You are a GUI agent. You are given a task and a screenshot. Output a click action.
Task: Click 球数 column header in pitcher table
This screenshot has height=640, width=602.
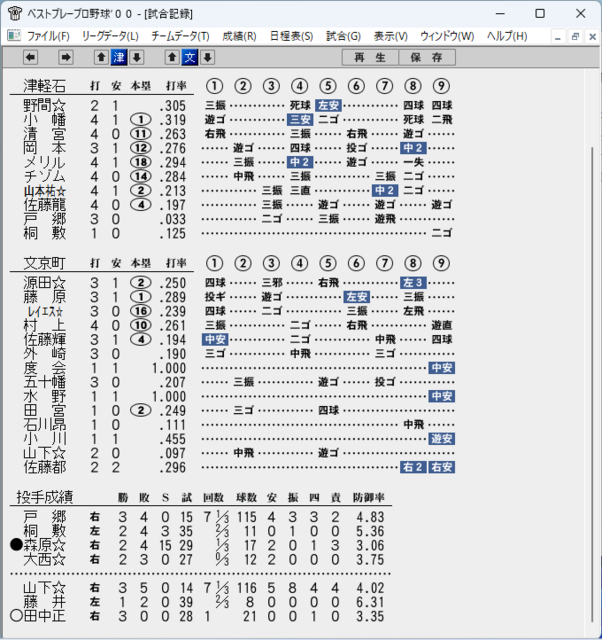(x=246, y=498)
